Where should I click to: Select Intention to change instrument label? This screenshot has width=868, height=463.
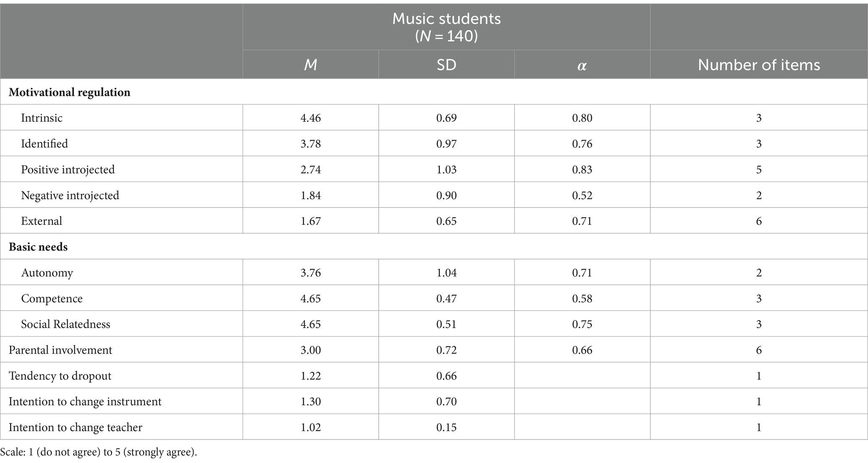[85, 401]
